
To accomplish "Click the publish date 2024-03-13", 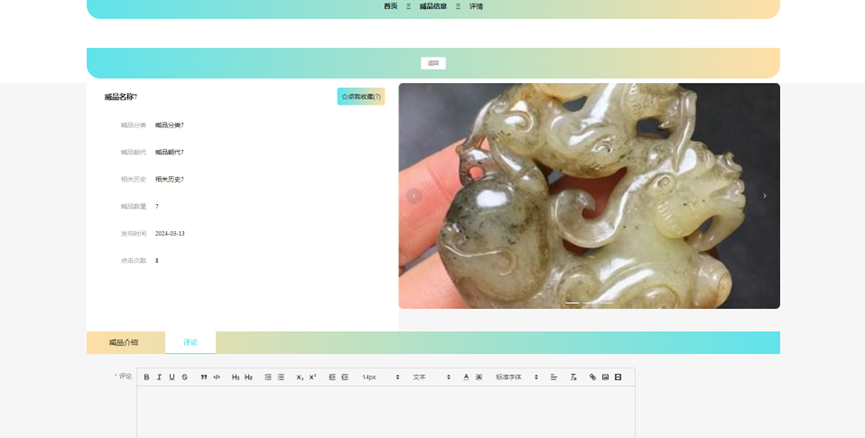I will (x=170, y=233).
